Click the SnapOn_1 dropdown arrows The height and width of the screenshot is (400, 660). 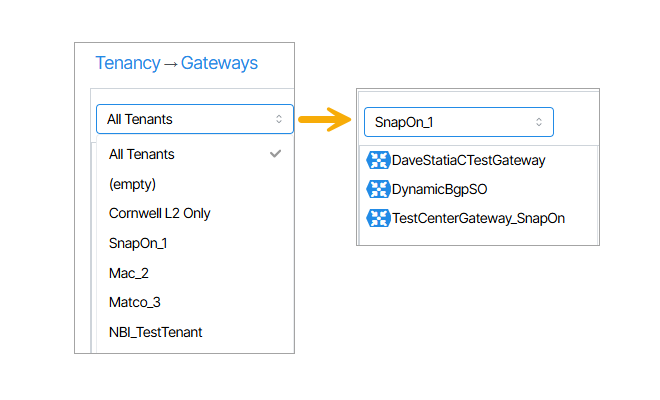pos(539,122)
